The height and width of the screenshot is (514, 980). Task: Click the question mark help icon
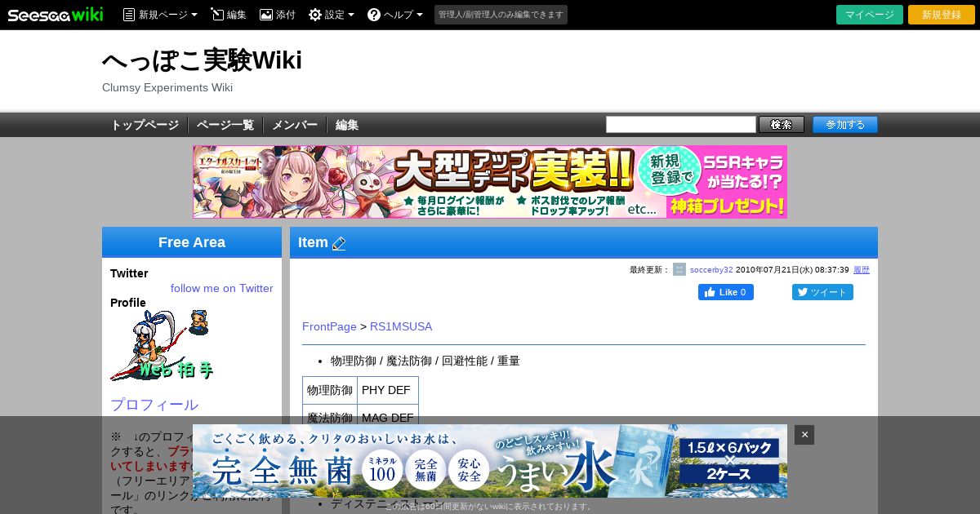click(x=374, y=15)
